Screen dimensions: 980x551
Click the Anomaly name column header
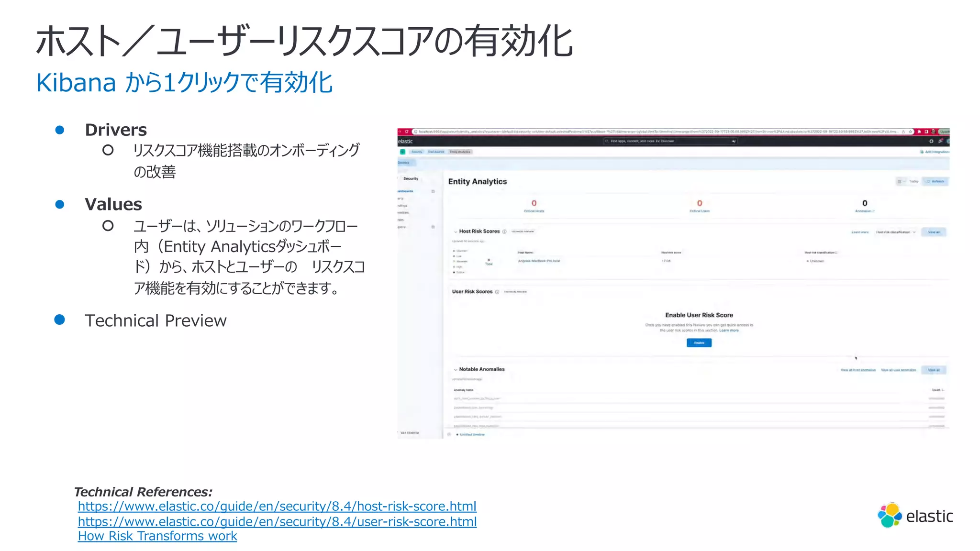[463, 390]
